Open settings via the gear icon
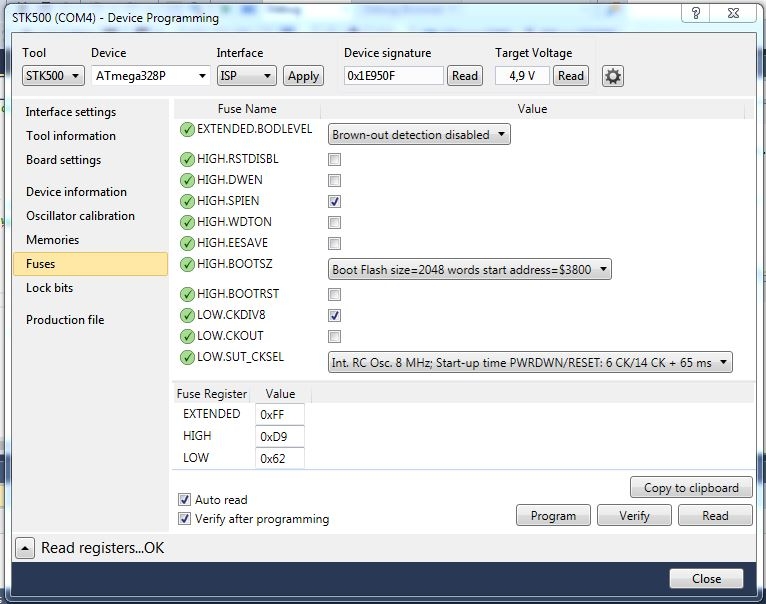The image size is (766, 604). (x=613, y=76)
